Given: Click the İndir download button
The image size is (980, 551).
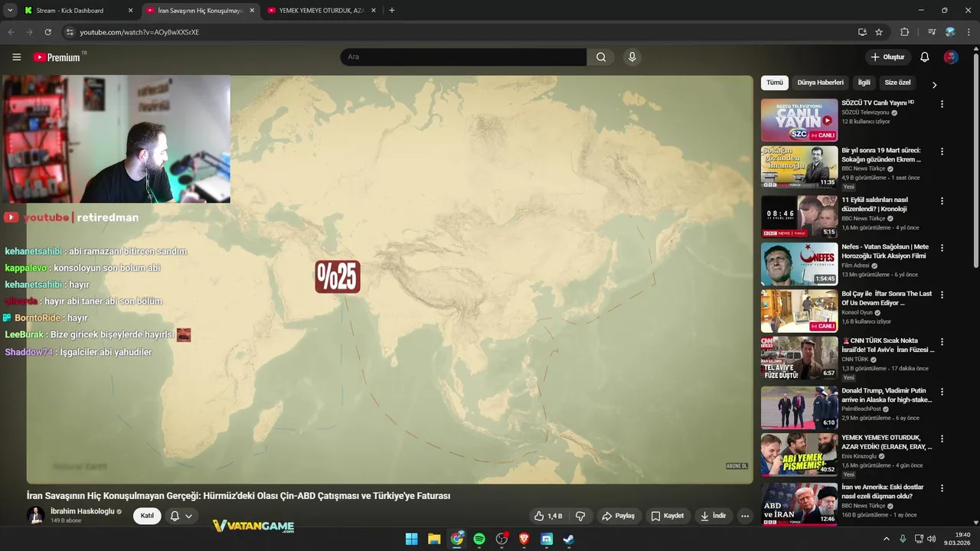Looking at the screenshot, I should pos(713,516).
